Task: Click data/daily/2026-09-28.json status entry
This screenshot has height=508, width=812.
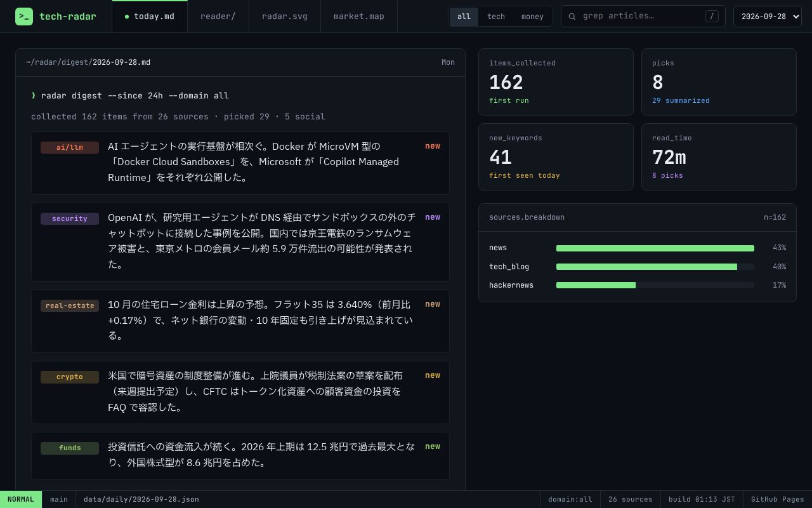Action: click(141, 499)
